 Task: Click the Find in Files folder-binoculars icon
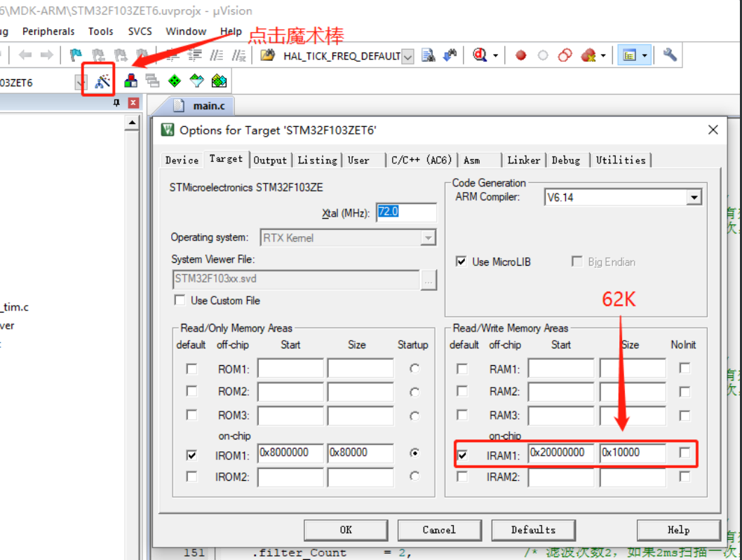(267, 55)
